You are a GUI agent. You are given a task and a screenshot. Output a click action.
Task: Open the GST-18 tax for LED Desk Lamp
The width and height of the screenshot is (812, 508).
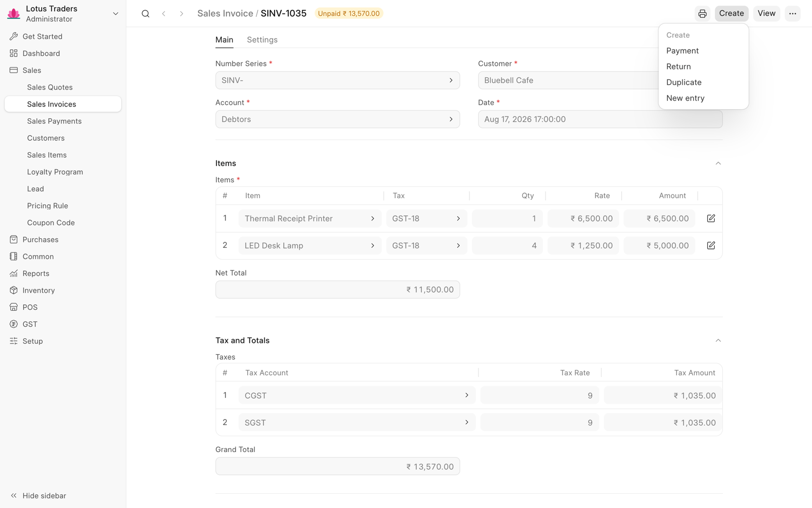click(x=426, y=245)
